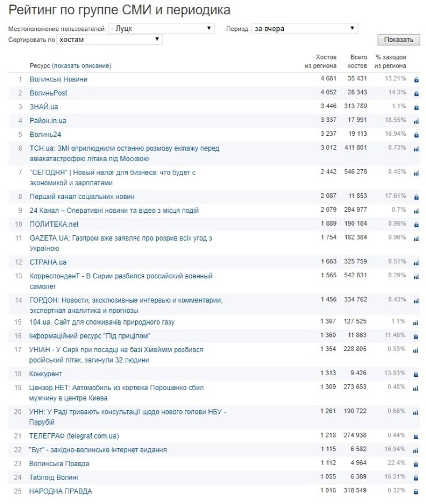Expand the period dropdown set to за вчера
The width and height of the screenshot is (426, 504).
tap(304, 29)
